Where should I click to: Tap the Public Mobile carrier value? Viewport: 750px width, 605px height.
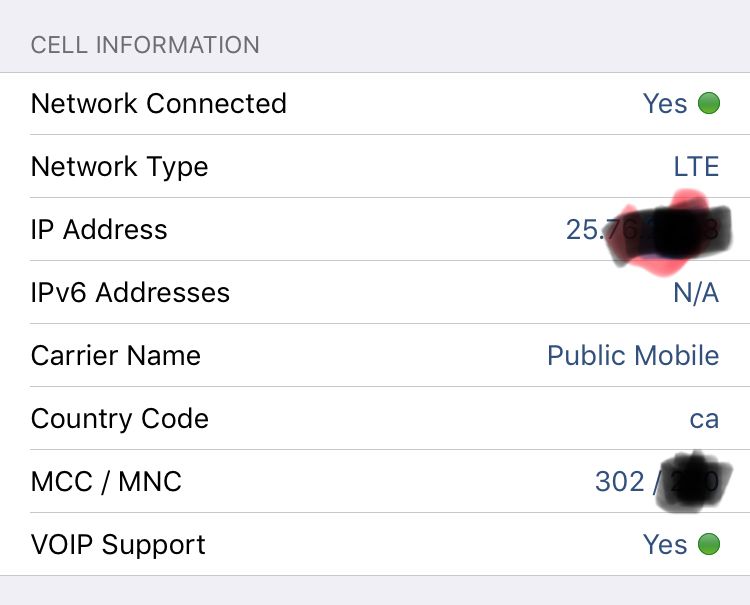coord(633,356)
